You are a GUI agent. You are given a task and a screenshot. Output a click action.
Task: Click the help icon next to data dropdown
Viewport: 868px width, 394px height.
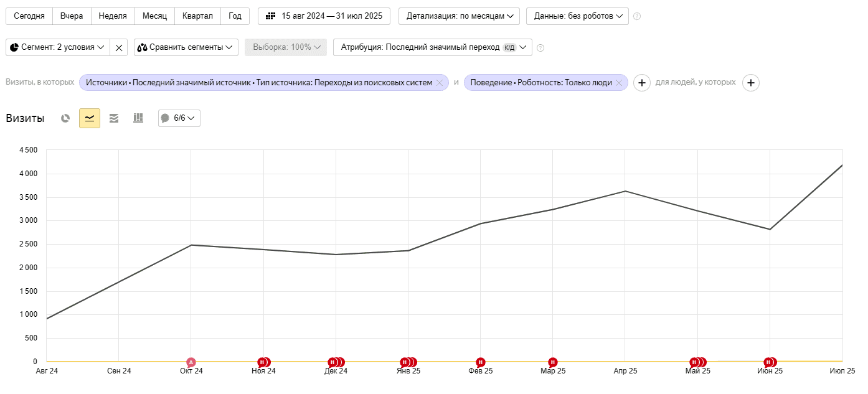coord(637,16)
